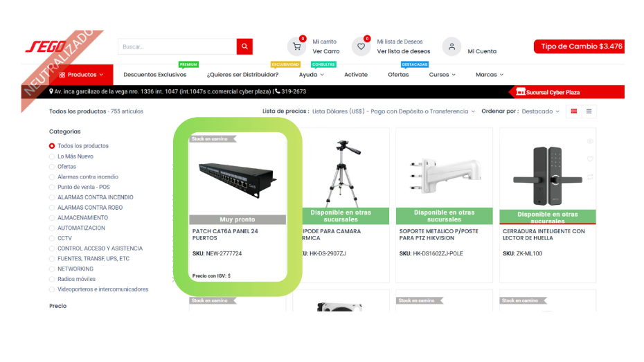Click into the Buscar search field
Screen dimensions: 644x362
point(177,46)
